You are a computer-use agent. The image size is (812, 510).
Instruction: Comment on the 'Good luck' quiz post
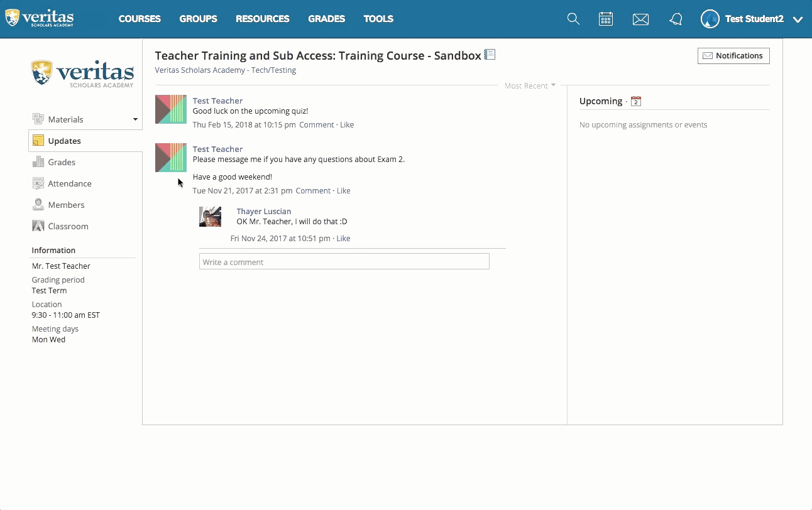click(316, 125)
